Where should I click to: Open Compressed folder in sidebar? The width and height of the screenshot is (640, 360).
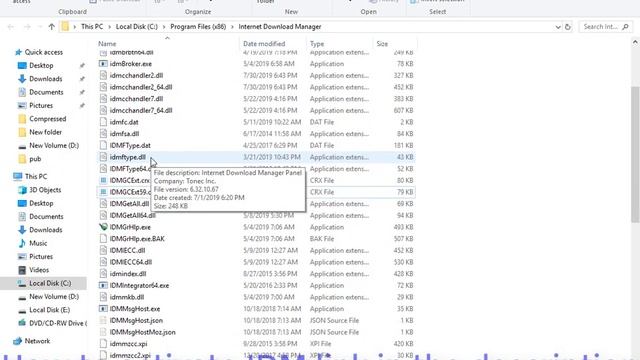pyautogui.click(x=47, y=119)
